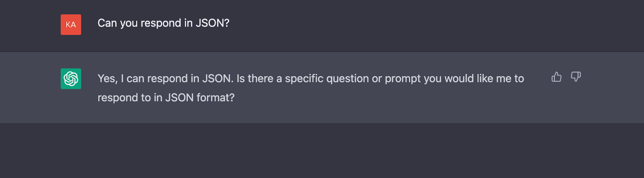Image resolution: width=644 pixels, height=178 pixels.
Task: Click the words 'would like me to'
Action: pos(484,79)
